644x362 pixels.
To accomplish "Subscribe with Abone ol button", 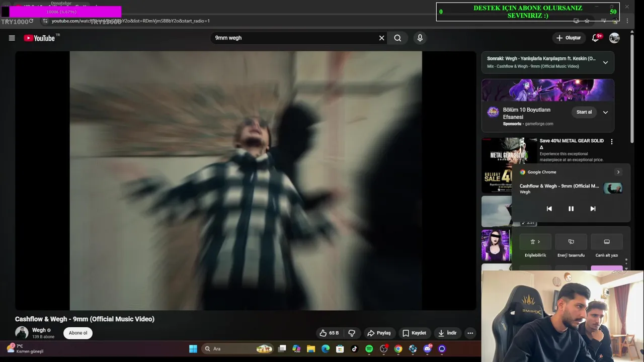I will (78, 333).
